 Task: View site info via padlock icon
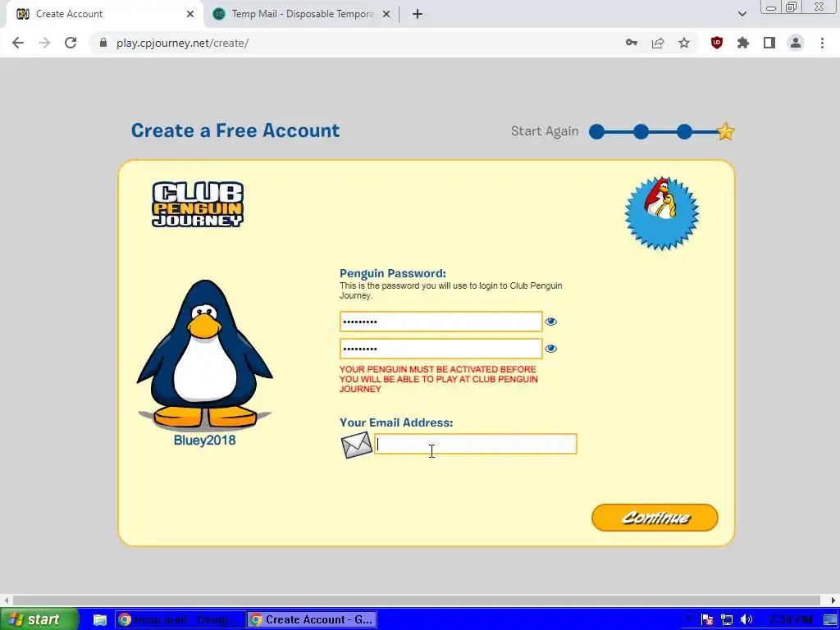point(103,43)
